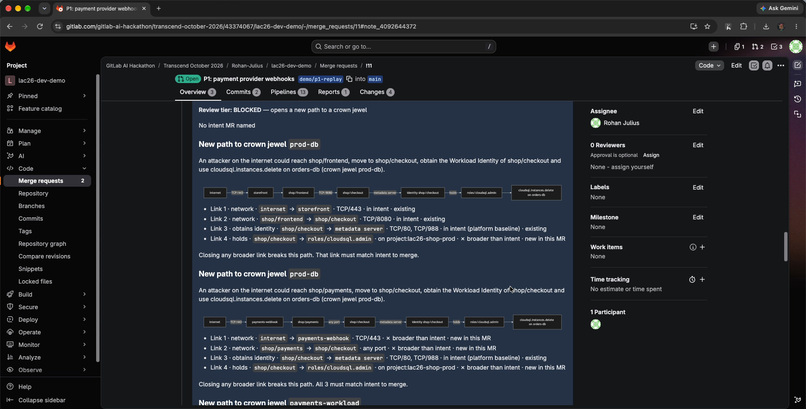Switch to the Reports tab
Screen dimensions: 806x409
coord(333,92)
